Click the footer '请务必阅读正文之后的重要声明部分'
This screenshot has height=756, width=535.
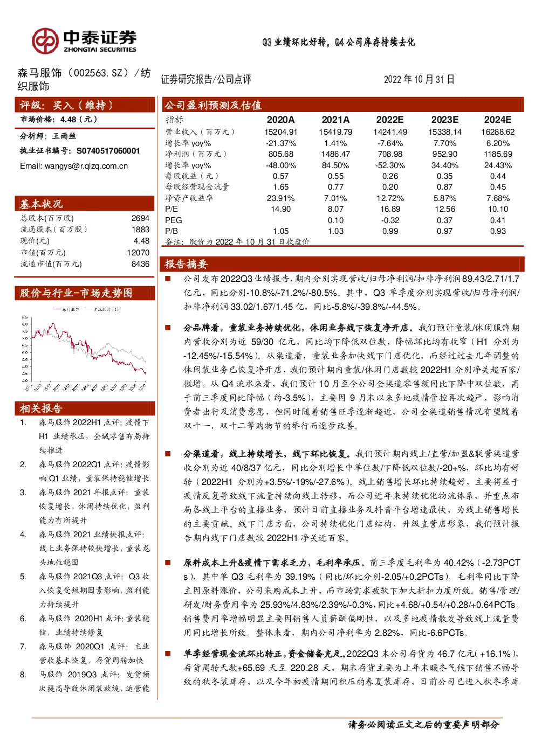pos(424,725)
